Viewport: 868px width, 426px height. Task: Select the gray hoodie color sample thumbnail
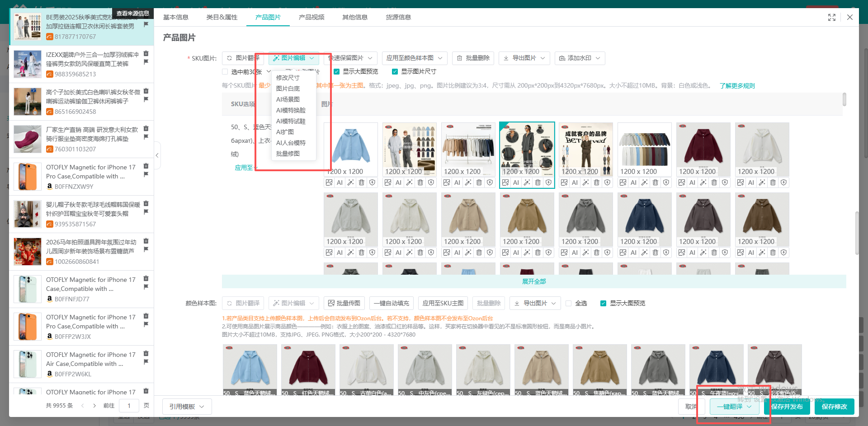425,368
